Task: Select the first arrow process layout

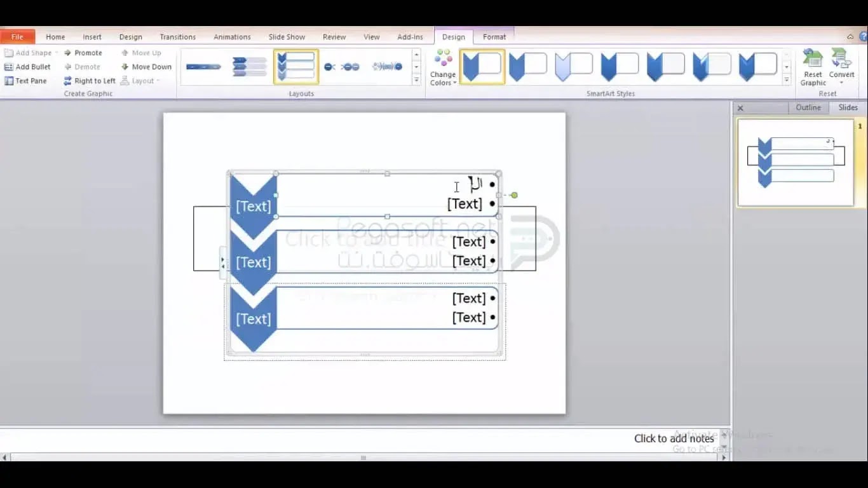Action: (203, 67)
